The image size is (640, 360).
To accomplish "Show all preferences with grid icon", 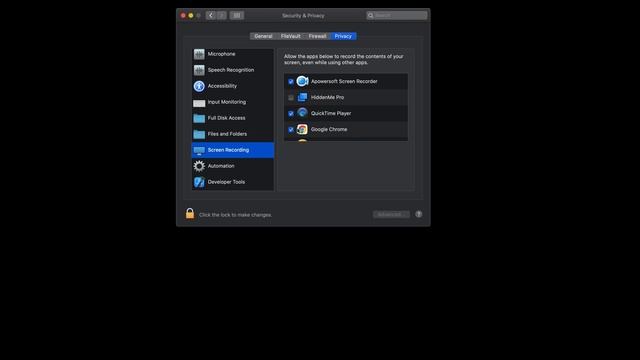I will [x=237, y=16].
